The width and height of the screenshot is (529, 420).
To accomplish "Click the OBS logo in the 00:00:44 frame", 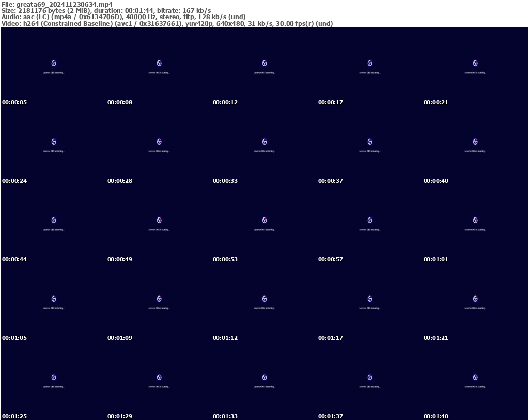I will (x=54, y=220).
